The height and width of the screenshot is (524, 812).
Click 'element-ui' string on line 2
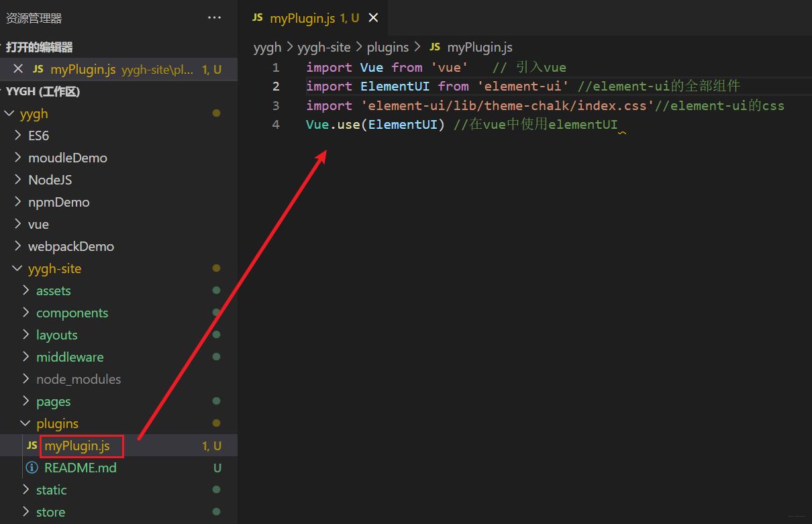[523, 86]
